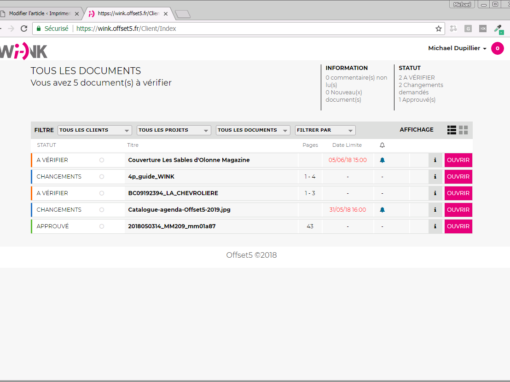Click '2 A VÉRIFIER' in Statut summary
The width and height of the screenshot is (510, 382).
(x=417, y=78)
